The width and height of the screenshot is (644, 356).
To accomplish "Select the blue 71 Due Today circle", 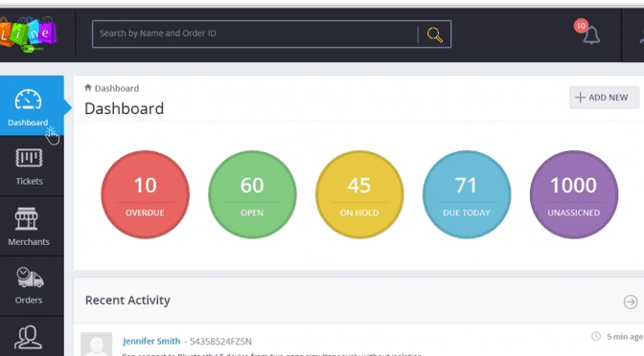I will [467, 194].
